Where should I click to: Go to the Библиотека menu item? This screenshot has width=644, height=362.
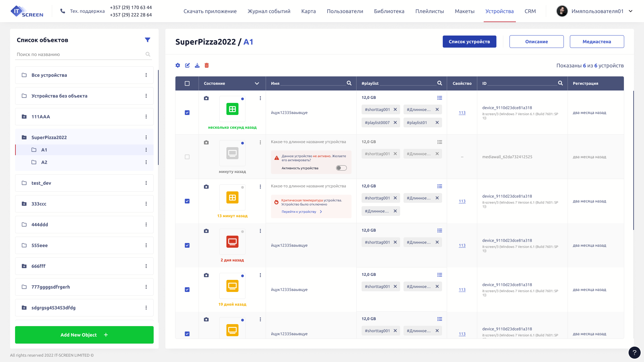pyautogui.click(x=389, y=11)
